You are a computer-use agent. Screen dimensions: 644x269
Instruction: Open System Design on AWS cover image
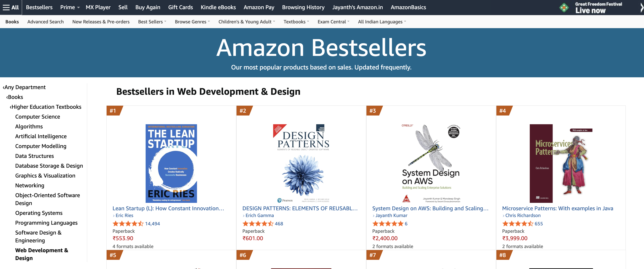pyautogui.click(x=431, y=163)
